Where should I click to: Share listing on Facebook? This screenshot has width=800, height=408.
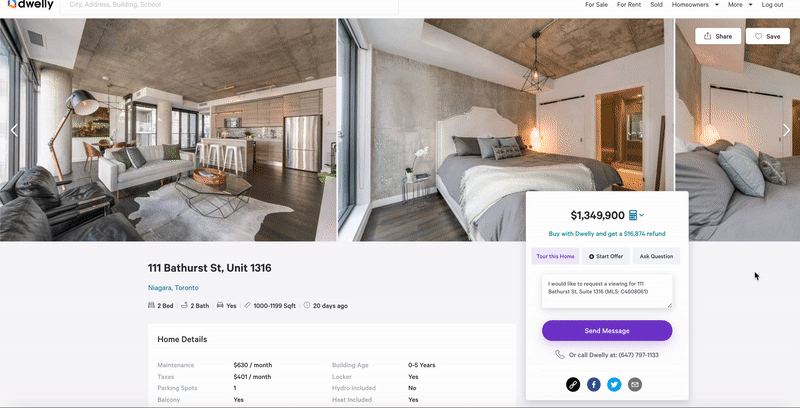[x=593, y=385]
